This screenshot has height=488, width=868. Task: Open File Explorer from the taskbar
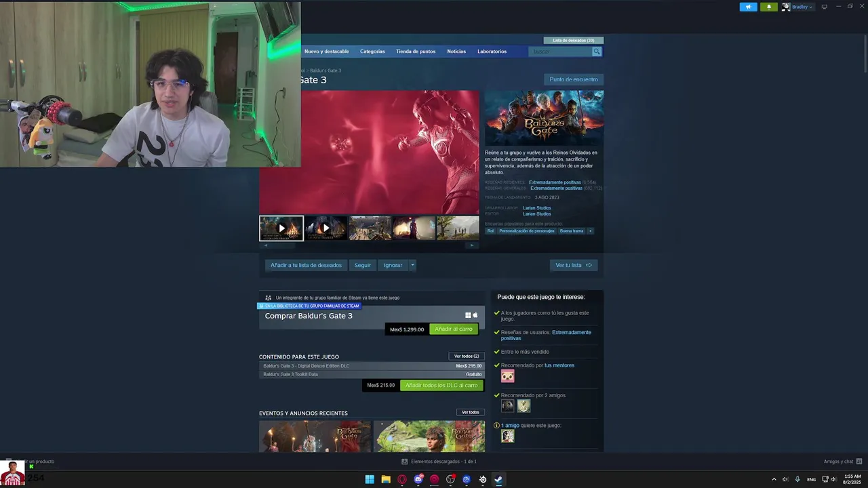pyautogui.click(x=386, y=479)
